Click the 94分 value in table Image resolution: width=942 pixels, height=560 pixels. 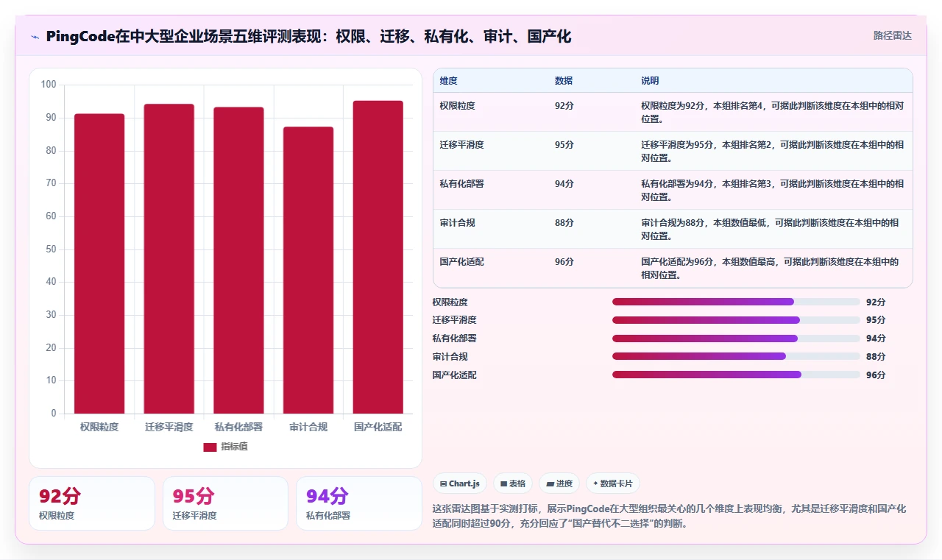point(564,184)
